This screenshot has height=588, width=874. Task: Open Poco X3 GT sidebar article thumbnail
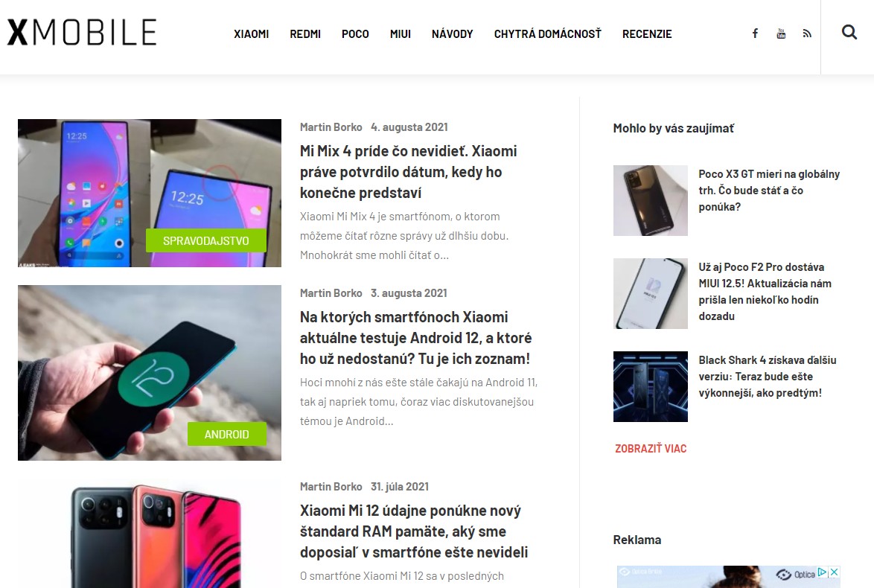(651, 200)
